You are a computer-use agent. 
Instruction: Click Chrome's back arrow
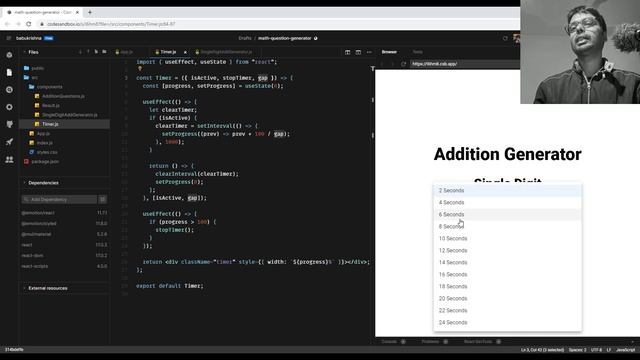[7, 24]
